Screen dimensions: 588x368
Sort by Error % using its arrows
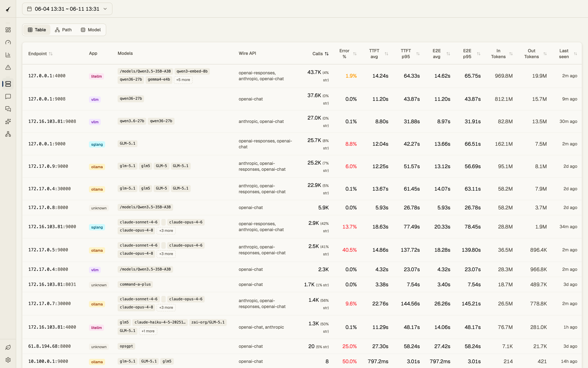point(355,54)
